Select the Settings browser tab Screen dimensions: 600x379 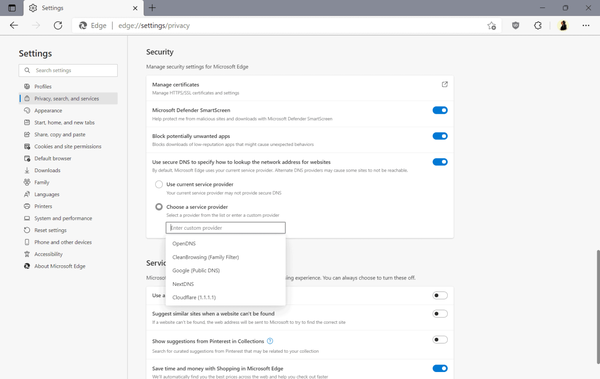(x=83, y=8)
